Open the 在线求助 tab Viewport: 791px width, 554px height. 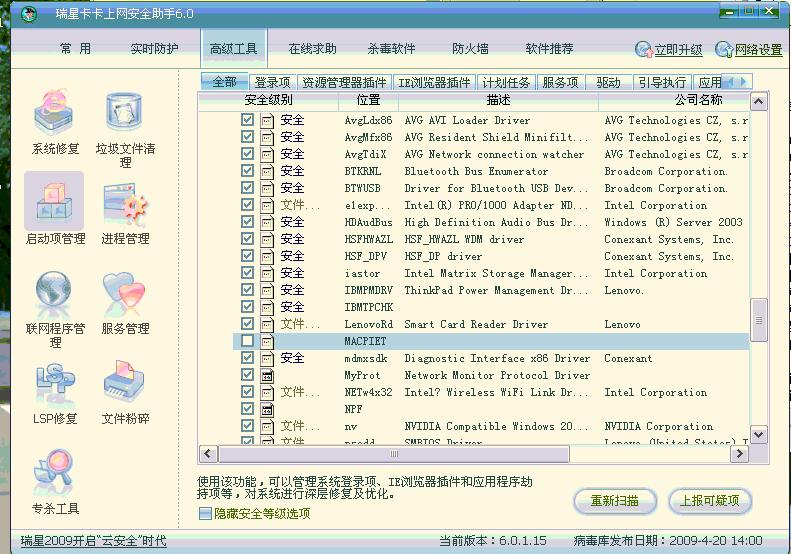pos(312,48)
